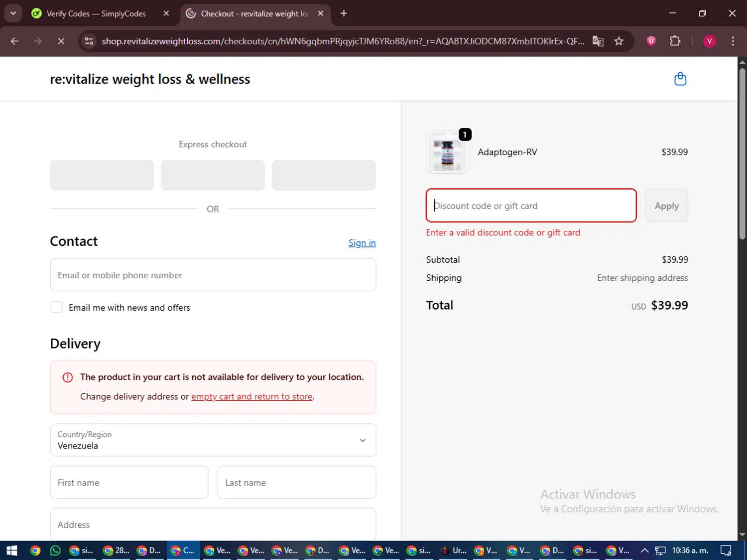Check Email me with news and offers
Image resolution: width=747 pixels, height=560 pixels.
(57, 307)
